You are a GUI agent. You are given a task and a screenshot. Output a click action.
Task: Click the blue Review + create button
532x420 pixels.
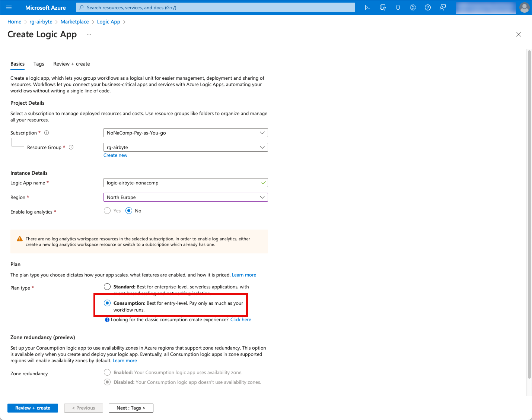click(x=33, y=408)
